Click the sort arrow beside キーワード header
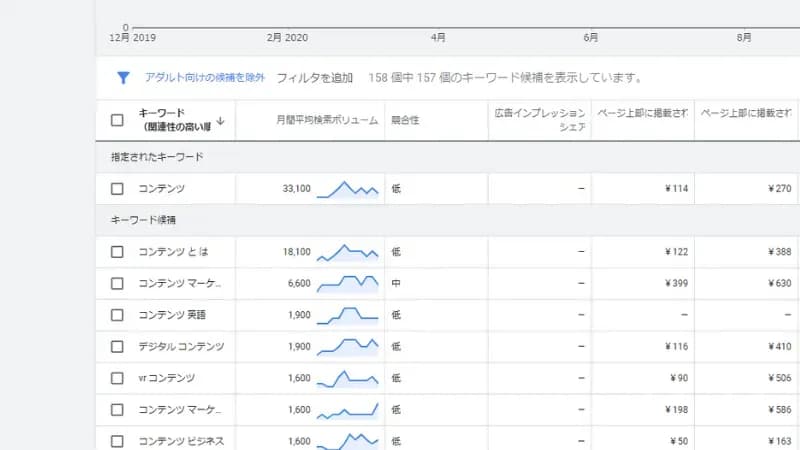The width and height of the screenshot is (800, 450). point(220,121)
